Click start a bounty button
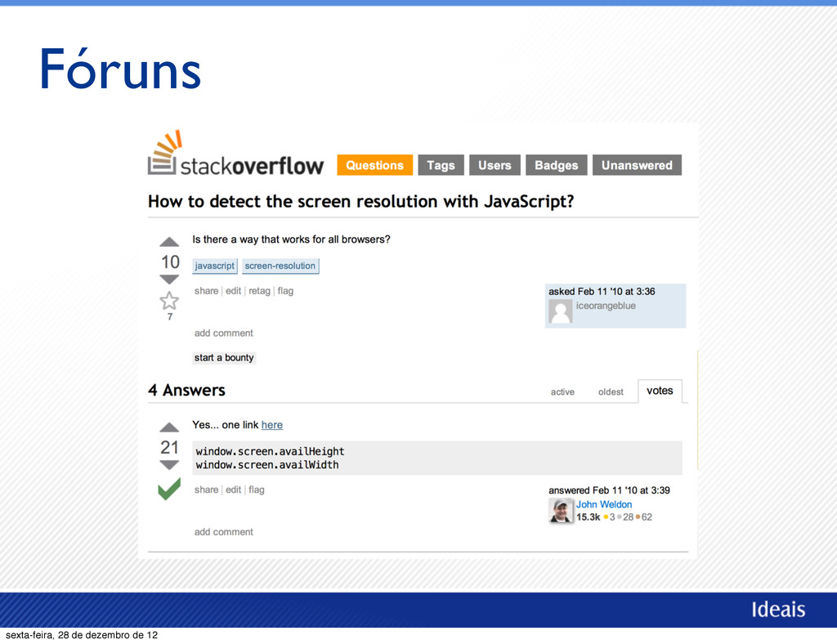 pyautogui.click(x=224, y=357)
